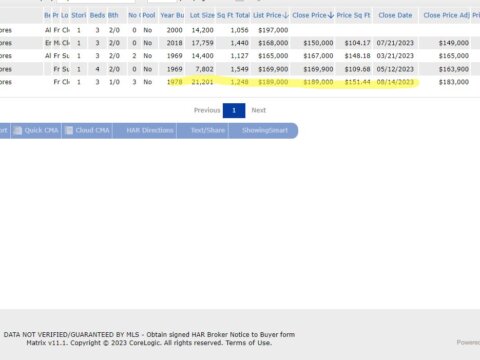Open Quick CMA from the action bar
Image resolution: width=480 pixels, height=360 pixels.
pyautogui.click(x=36, y=130)
